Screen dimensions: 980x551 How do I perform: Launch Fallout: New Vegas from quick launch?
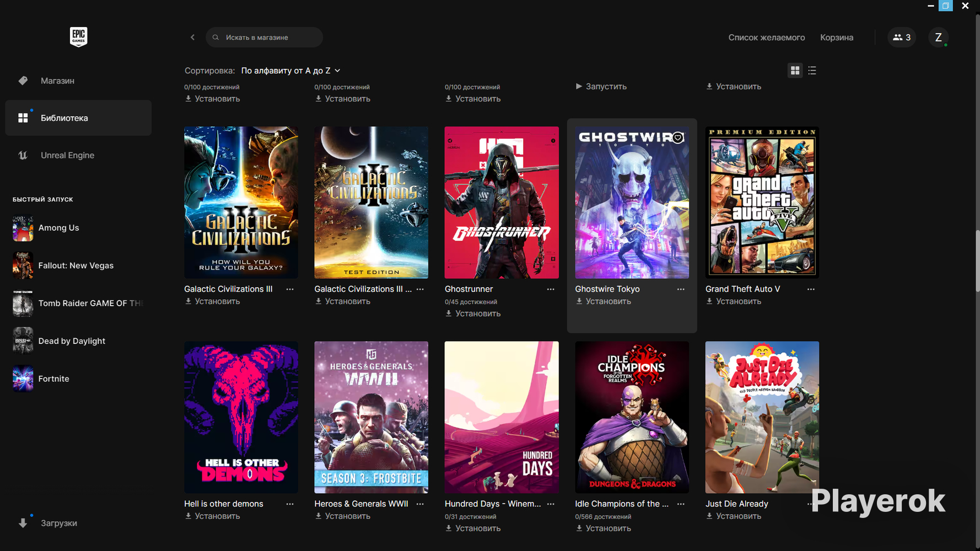click(x=78, y=266)
